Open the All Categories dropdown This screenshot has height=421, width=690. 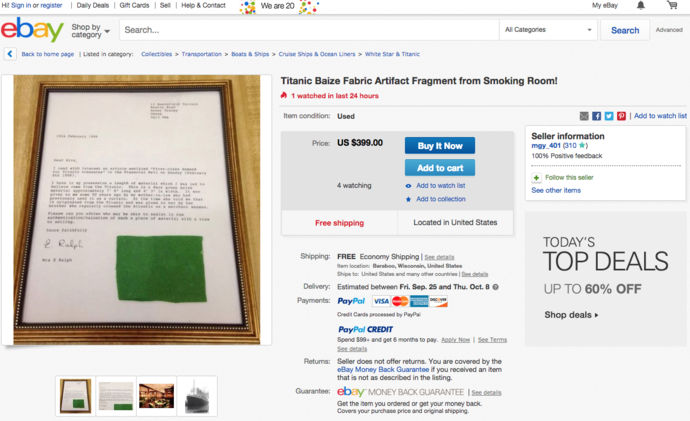(x=548, y=30)
